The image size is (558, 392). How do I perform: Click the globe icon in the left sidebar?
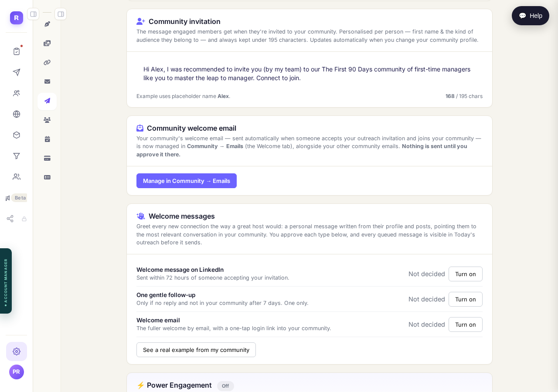(17, 114)
